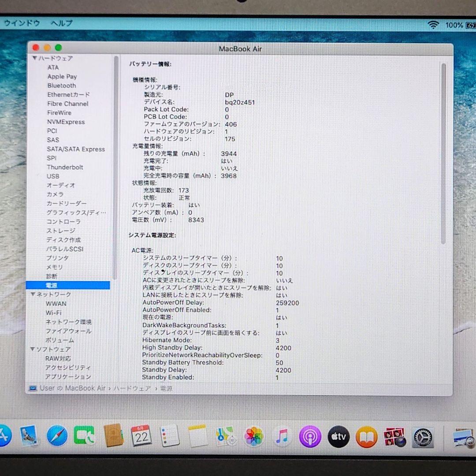Image resolution: width=476 pixels, height=476 pixels.
Task: Open the Preview icon at Dock's right end
Action: pyautogui.click(x=464, y=438)
